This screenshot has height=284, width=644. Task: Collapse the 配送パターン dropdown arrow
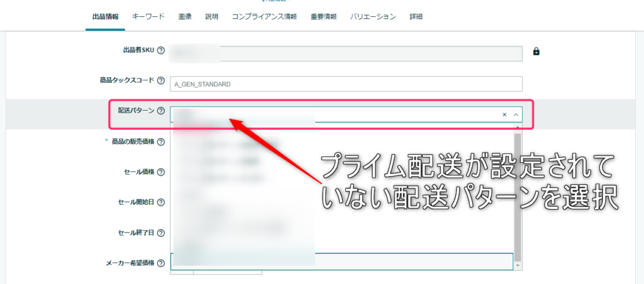(516, 114)
